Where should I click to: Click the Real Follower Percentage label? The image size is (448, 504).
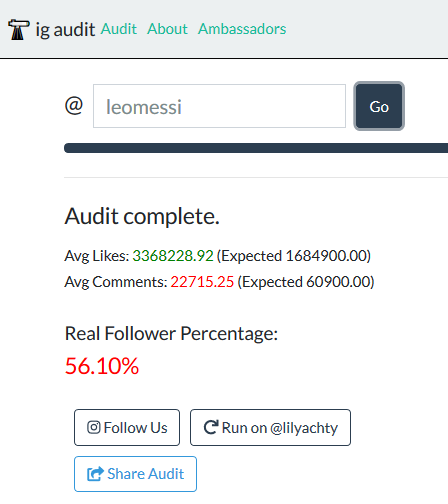pyautogui.click(x=171, y=334)
